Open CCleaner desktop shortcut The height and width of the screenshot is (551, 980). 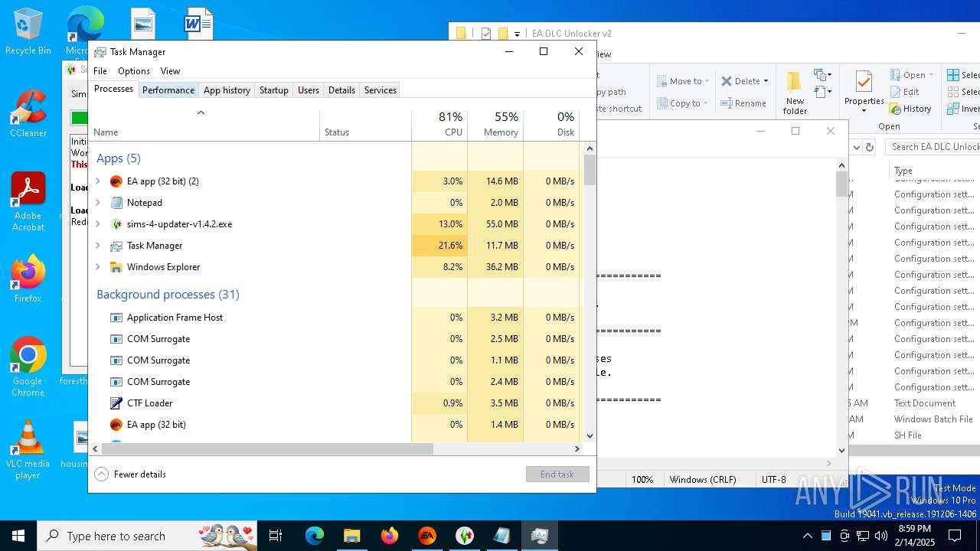pyautogui.click(x=28, y=115)
